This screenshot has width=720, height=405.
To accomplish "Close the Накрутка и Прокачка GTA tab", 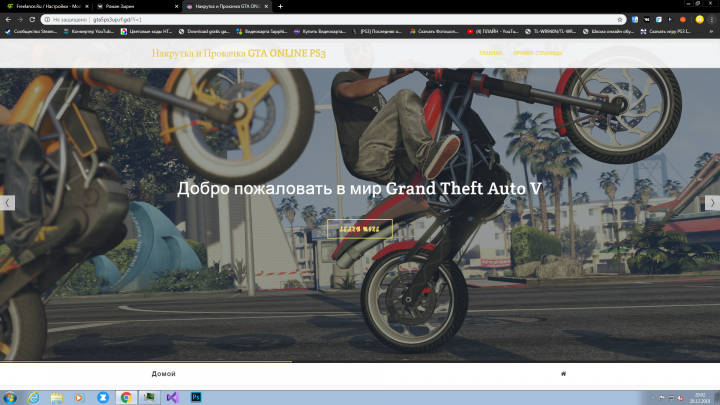I will [266, 6].
